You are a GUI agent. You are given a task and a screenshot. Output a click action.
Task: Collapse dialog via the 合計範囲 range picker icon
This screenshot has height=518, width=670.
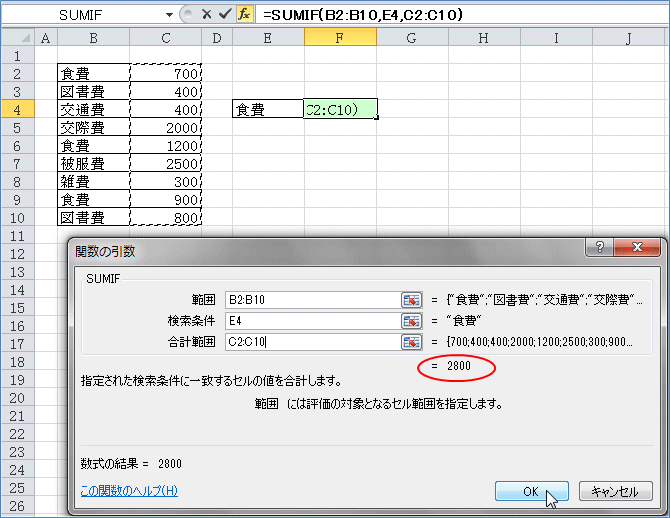[411, 342]
